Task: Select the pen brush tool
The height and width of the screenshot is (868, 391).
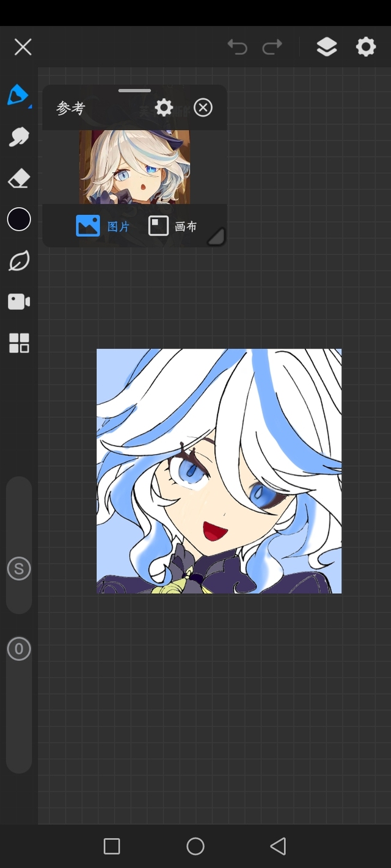Action: click(18, 95)
